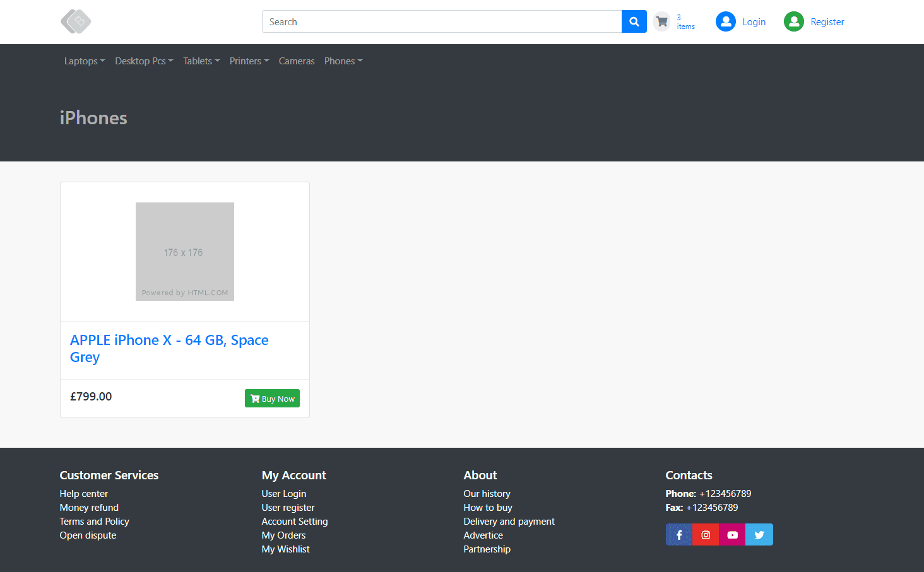Click inside the Search input field
Screen dimensions: 924x572
(x=442, y=21)
